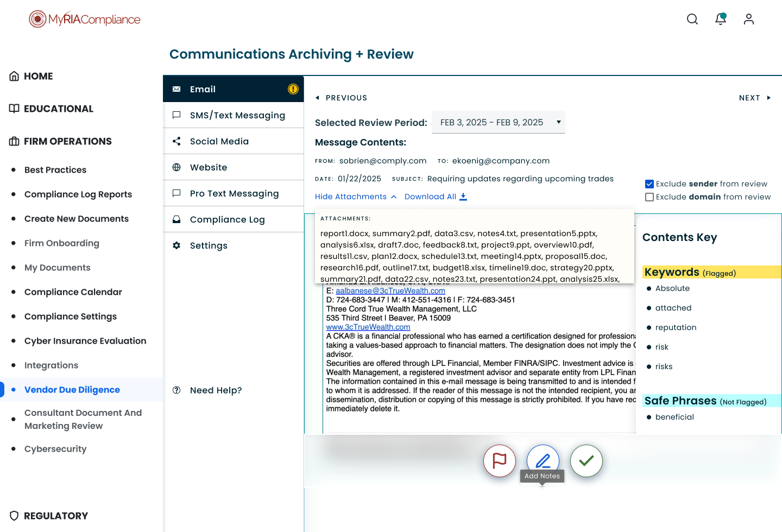Click the Social Media share icon
782x532 pixels.
(176, 141)
